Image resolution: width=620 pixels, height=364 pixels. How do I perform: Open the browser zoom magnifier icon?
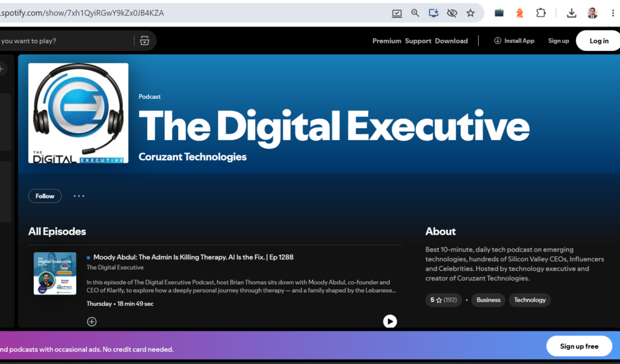[415, 13]
